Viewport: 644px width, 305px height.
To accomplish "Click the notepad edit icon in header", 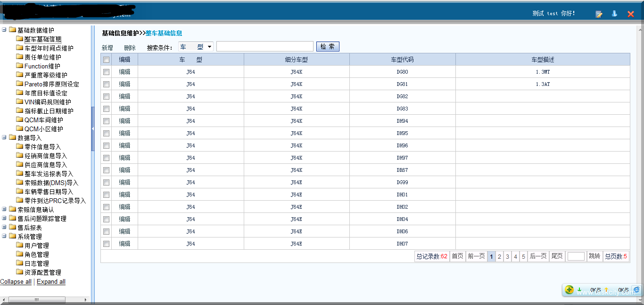I will coord(599,14).
